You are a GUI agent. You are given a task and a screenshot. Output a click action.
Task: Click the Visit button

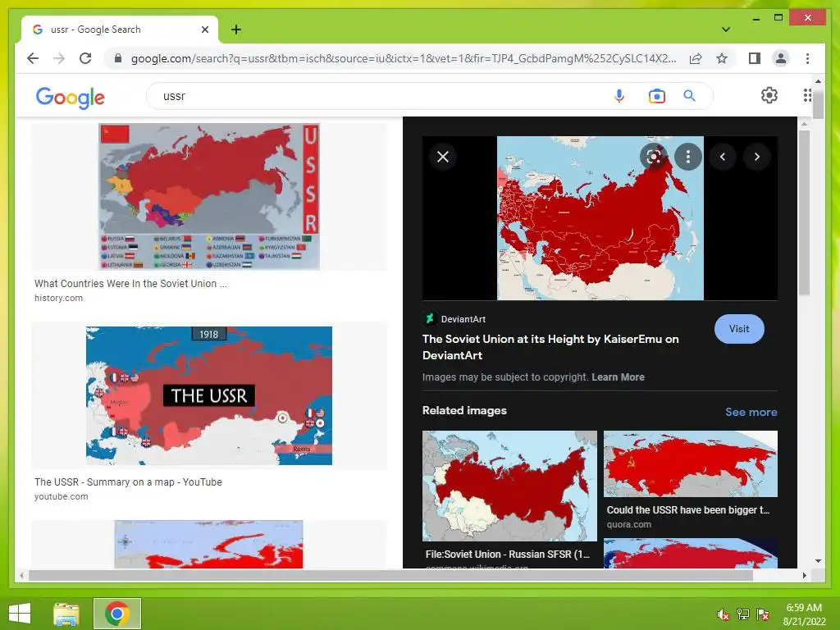(x=739, y=329)
